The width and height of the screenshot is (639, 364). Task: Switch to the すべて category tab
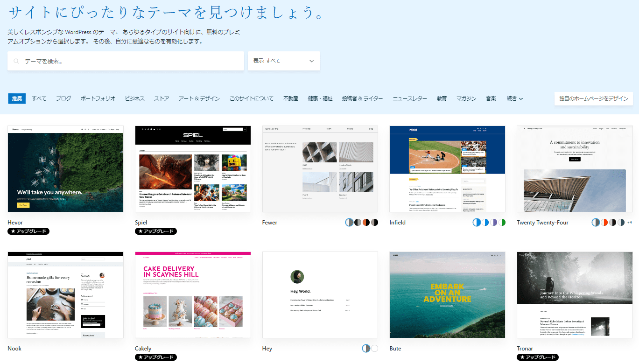[x=39, y=98]
